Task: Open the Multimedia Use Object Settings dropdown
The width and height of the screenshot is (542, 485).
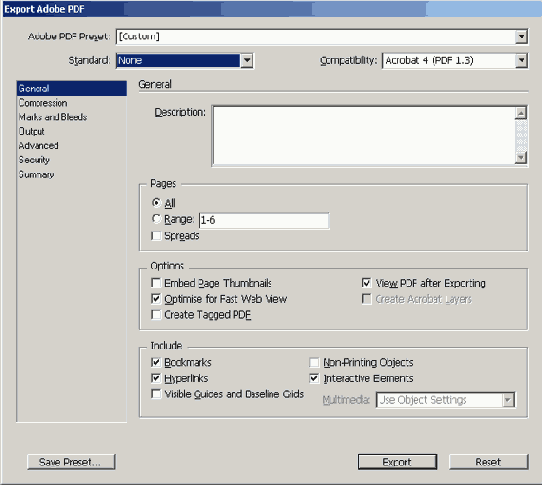Action: [446, 400]
